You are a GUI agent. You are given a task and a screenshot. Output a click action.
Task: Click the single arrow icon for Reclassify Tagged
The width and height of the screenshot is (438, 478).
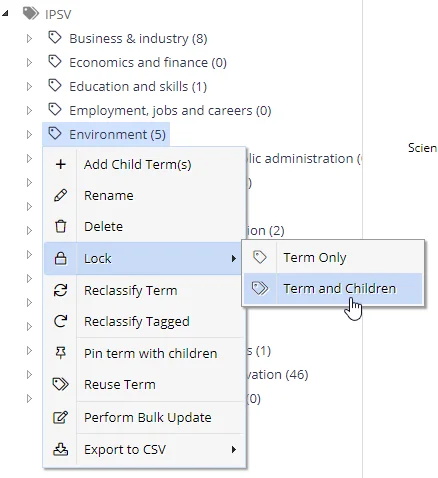coord(61,321)
